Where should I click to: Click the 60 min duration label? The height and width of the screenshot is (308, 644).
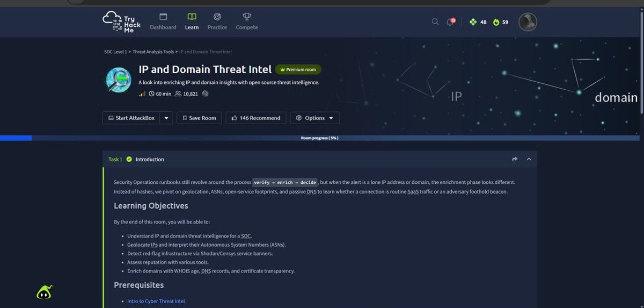click(160, 94)
